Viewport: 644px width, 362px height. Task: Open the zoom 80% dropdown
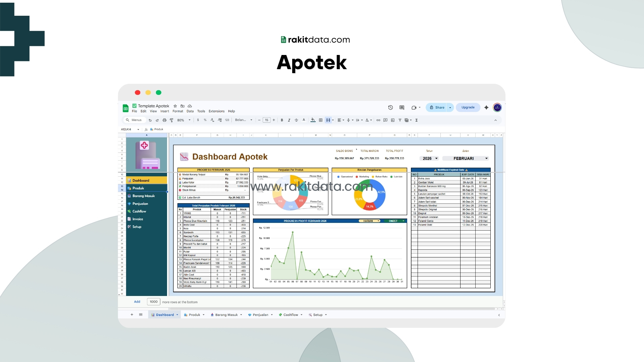point(184,120)
